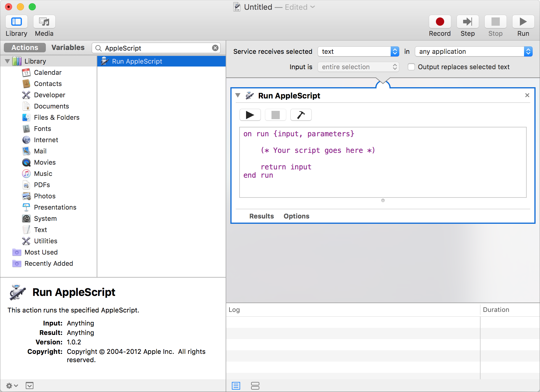Remove the Run AppleScript action with X

[527, 95]
